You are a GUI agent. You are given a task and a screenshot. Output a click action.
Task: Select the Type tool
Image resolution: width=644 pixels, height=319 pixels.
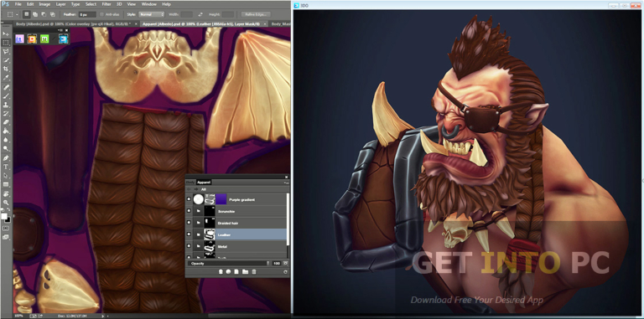tap(6, 167)
